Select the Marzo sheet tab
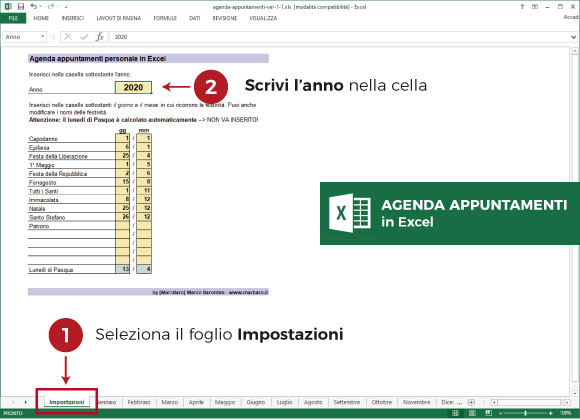This screenshot has height=420, width=580. 170,402
